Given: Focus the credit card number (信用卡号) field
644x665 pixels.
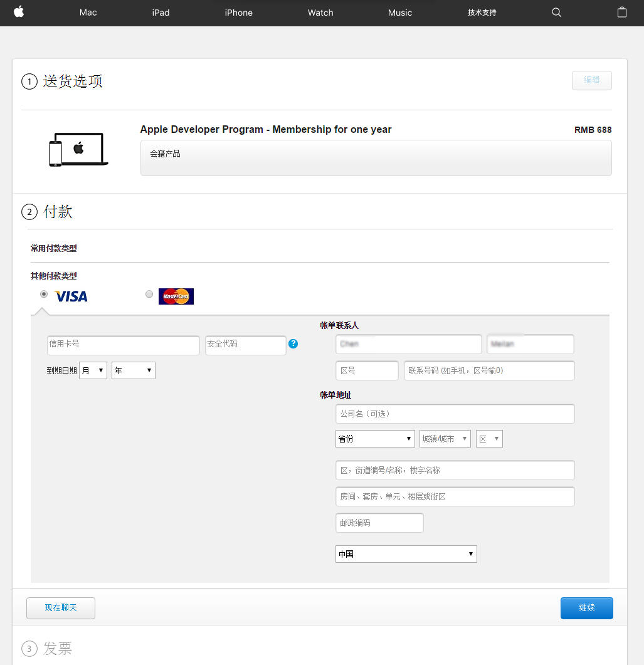Looking at the screenshot, I should (123, 345).
